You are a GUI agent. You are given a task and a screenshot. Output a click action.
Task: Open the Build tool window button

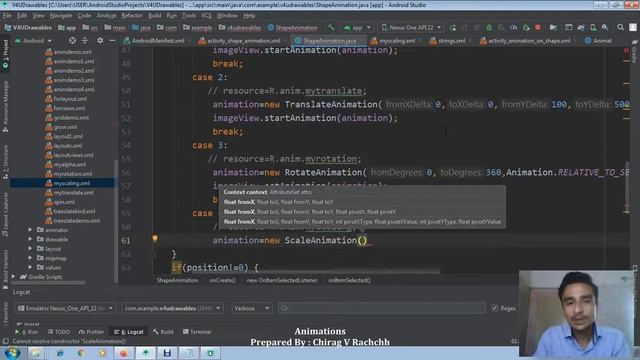coord(163,332)
